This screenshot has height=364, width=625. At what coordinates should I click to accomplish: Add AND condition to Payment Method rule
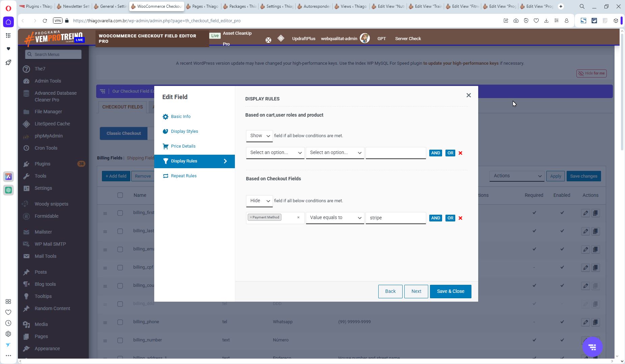(435, 218)
